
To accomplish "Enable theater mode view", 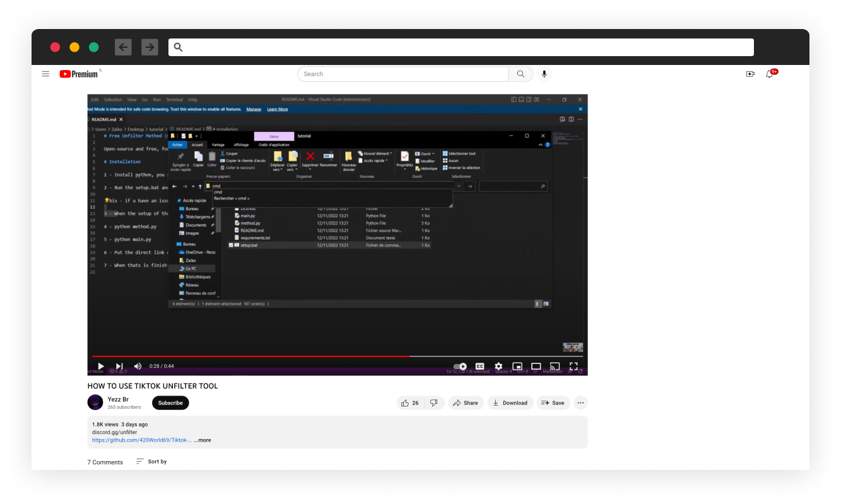I will (536, 366).
